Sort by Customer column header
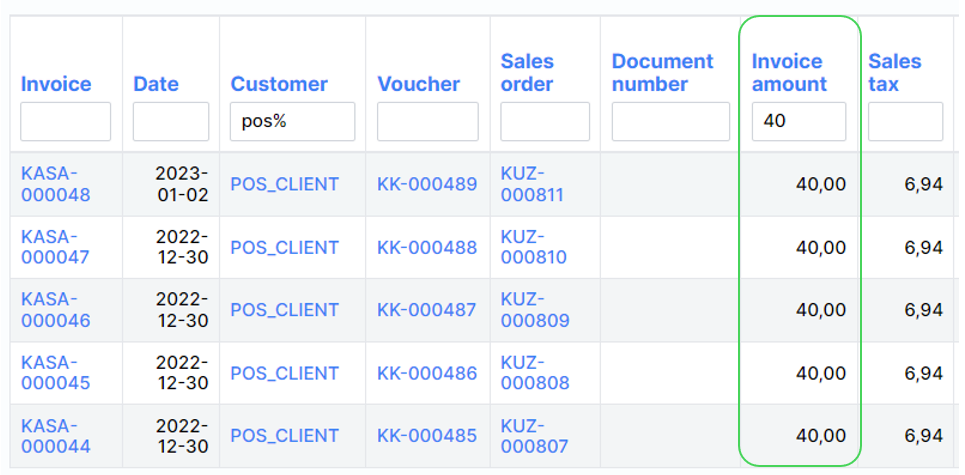The width and height of the screenshot is (965, 475). (x=279, y=84)
